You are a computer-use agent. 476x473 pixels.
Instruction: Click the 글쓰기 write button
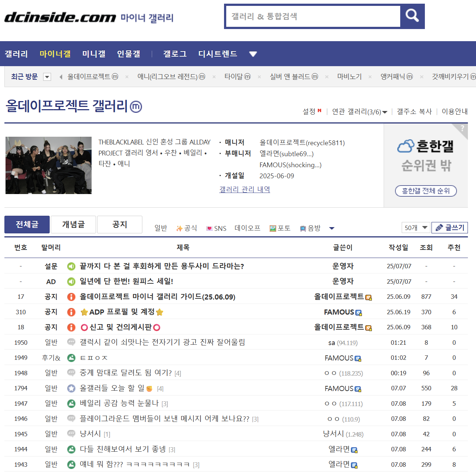(x=450, y=228)
